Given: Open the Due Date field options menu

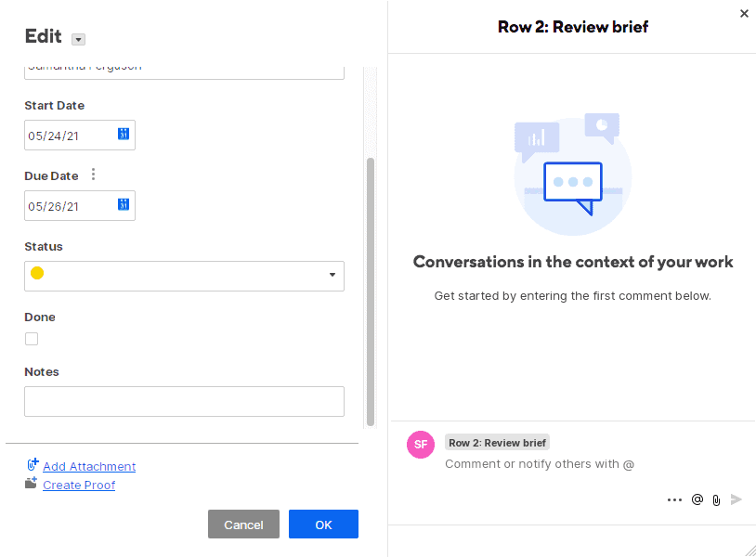Looking at the screenshot, I should [93, 175].
